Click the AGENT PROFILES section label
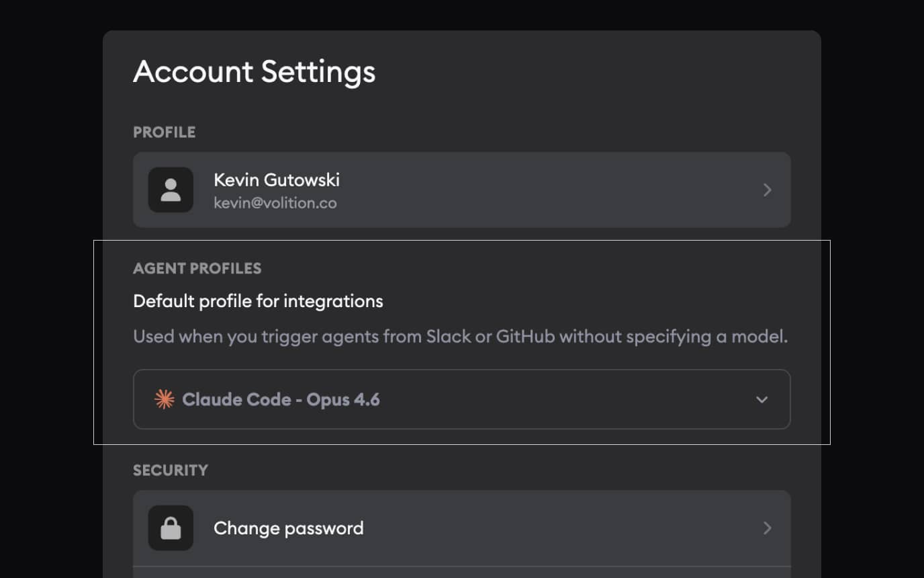This screenshot has height=578, width=924. pyautogui.click(x=197, y=268)
